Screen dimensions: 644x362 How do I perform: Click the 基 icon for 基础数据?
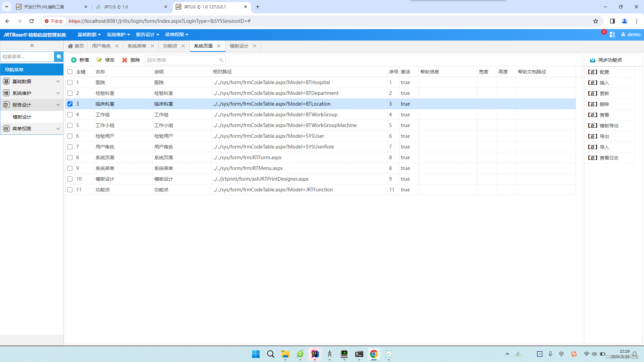click(6, 81)
